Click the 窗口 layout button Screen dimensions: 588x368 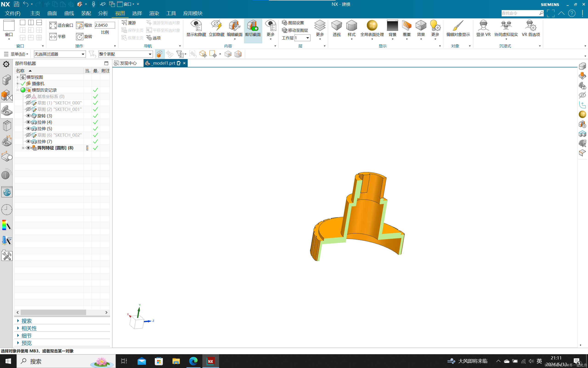click(x=9, y=30)
